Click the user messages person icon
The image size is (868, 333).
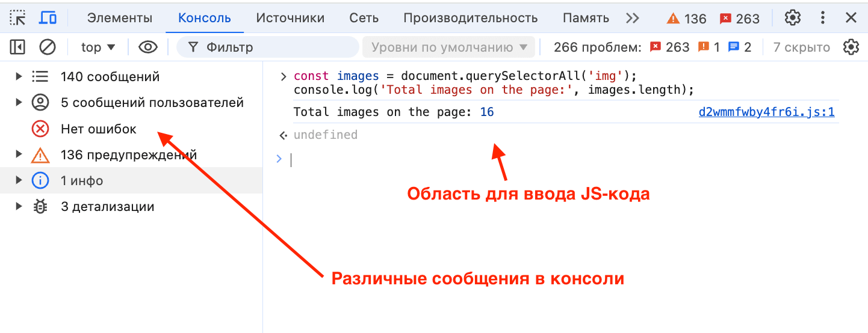click(40, 102)
